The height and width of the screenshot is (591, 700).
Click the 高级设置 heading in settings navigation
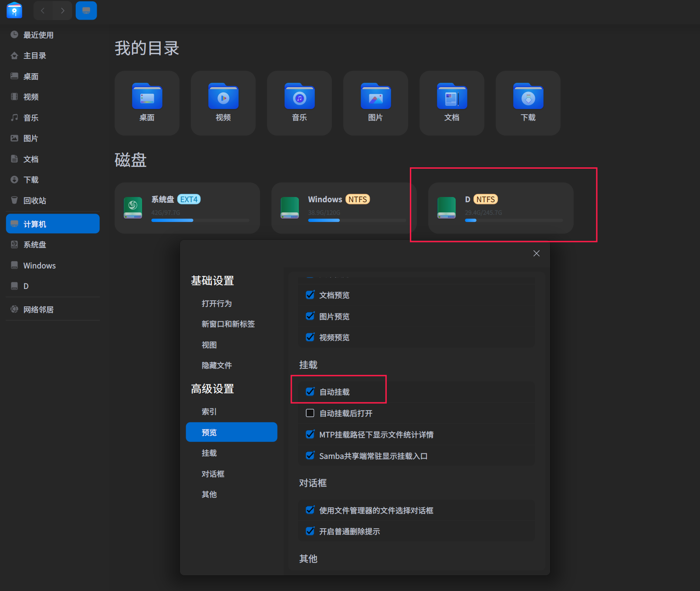tap(213, 389)
